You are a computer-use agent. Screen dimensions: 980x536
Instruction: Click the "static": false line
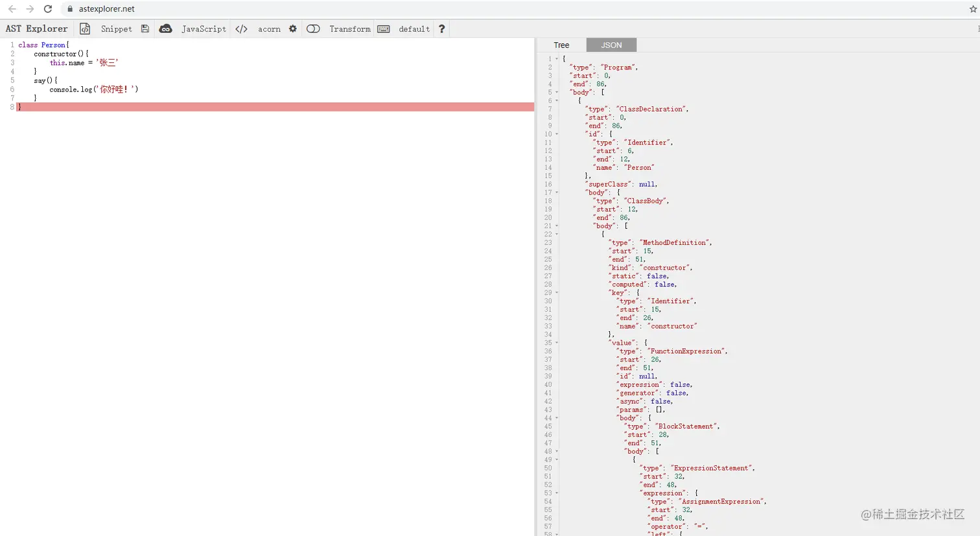coord(638,277)
